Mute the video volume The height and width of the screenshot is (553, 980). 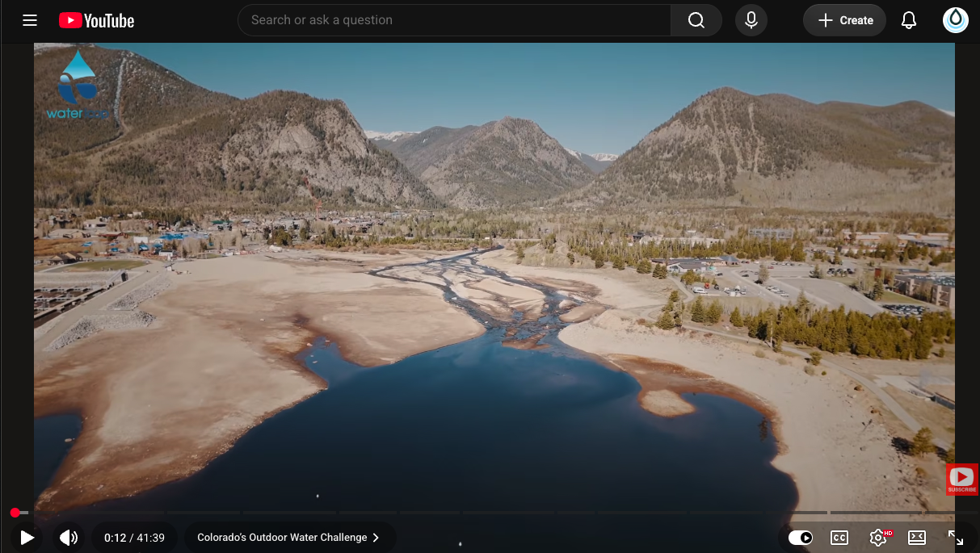(69, 538)
